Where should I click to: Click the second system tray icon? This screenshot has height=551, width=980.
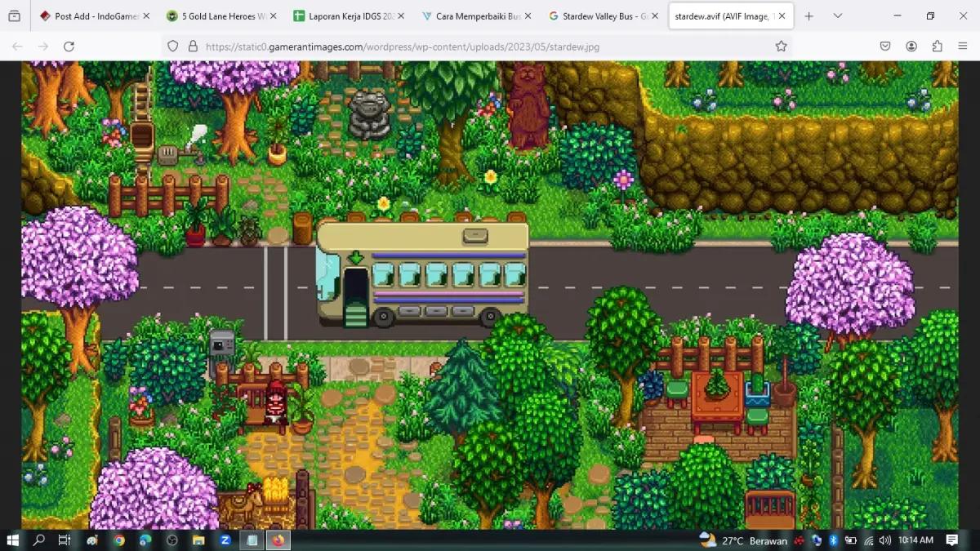[817, 540]
